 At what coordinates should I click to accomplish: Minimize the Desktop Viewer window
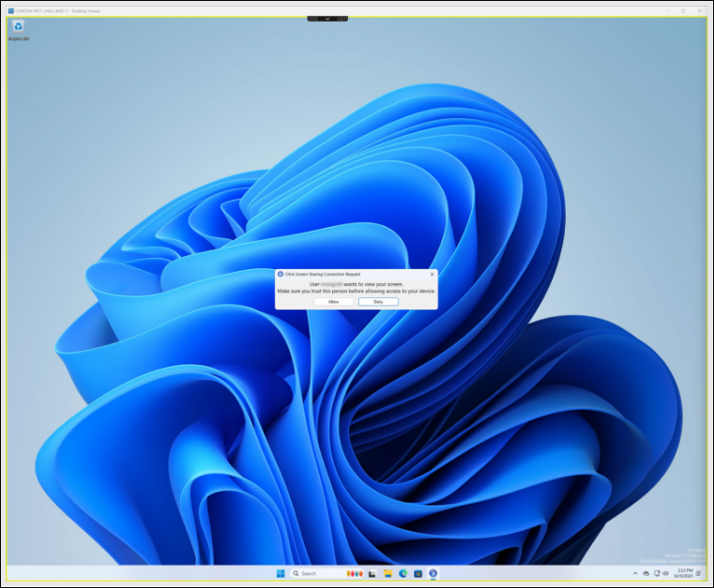click(667, 10)
